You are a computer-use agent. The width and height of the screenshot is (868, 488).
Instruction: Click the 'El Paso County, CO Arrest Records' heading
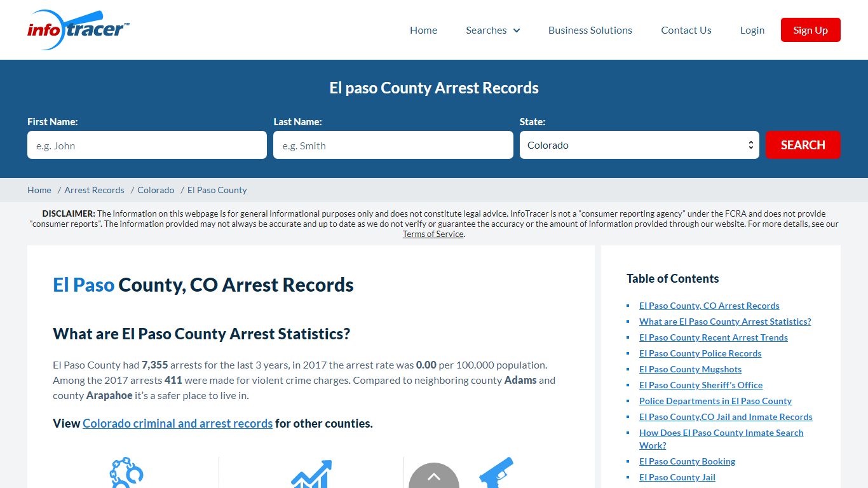tap(203, 285)
